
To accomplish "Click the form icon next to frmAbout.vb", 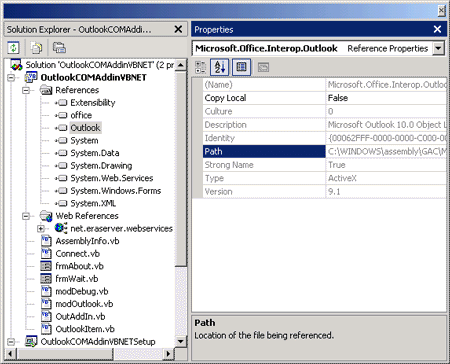I will pyautogui.click(x=46, y=266).
